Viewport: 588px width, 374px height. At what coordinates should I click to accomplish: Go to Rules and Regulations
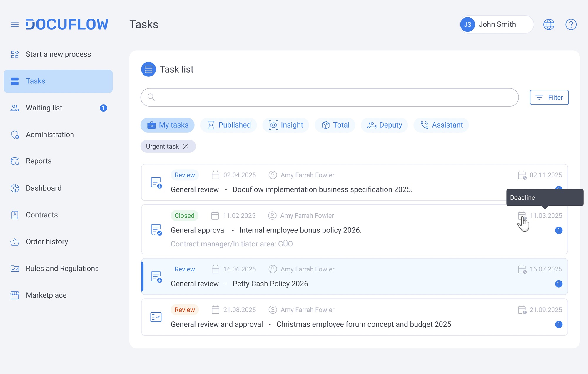click(62, 269)
